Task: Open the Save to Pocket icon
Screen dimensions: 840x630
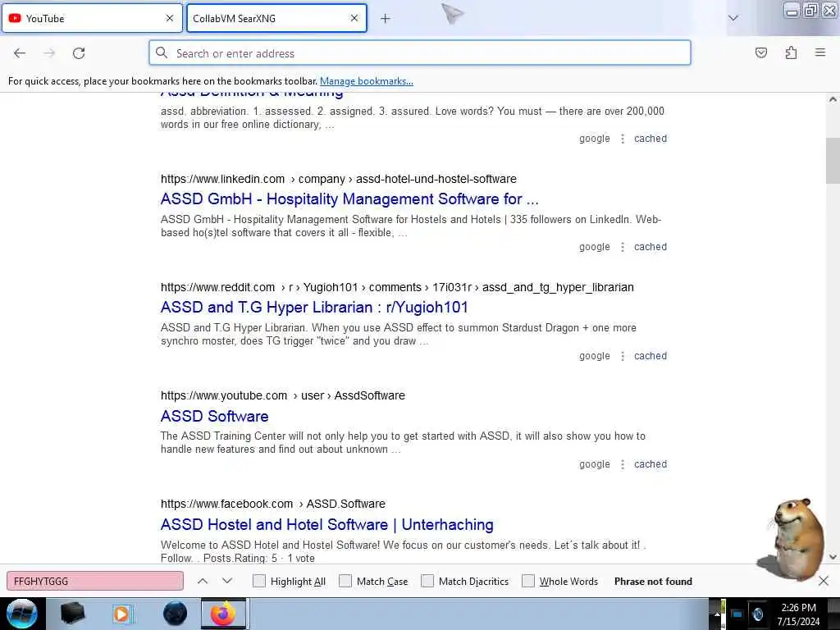Action: pyautogui.click(x=760, y=52)
